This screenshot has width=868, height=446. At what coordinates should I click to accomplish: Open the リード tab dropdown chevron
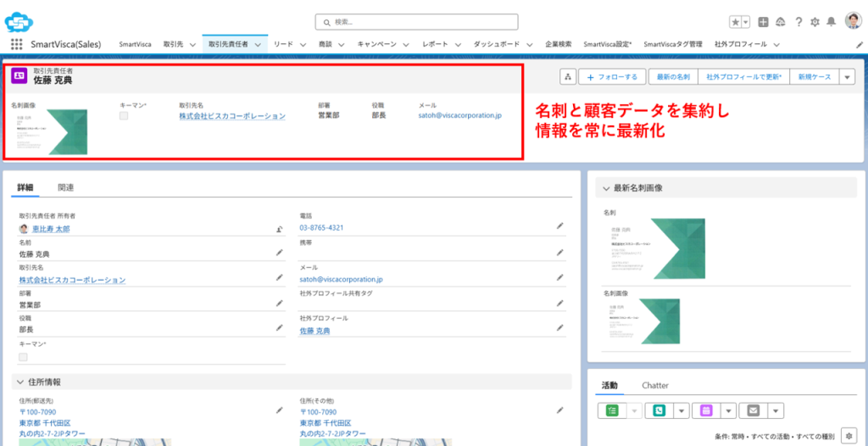tap(303, 44)
